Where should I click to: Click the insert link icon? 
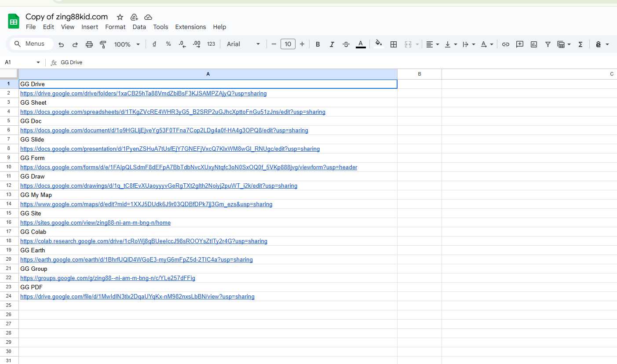pyautogui.click(x=506, y=44)
